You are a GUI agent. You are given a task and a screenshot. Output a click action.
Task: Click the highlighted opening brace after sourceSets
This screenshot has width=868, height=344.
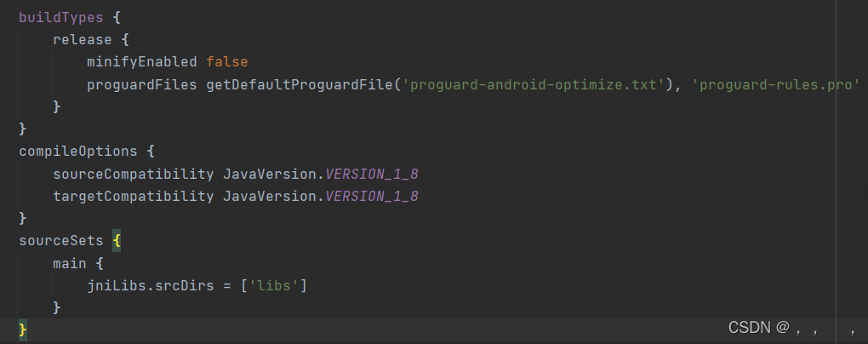(117, 241)
